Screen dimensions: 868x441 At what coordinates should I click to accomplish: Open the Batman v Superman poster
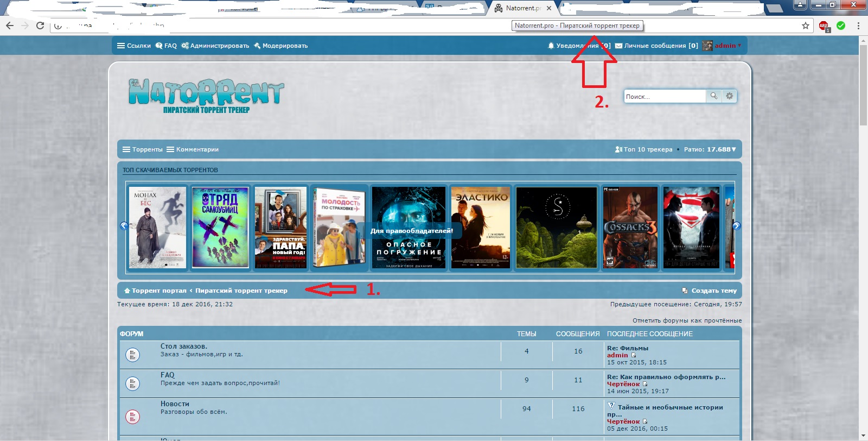[691, 228]
